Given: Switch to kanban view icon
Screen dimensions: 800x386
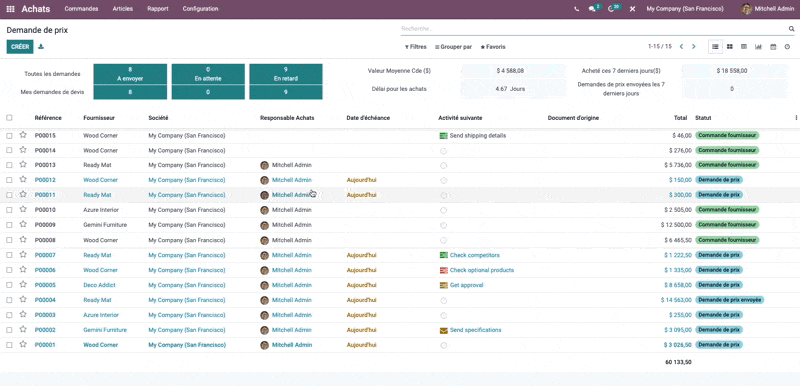Looking at the screenshot, I should click(x=730, y=46).
